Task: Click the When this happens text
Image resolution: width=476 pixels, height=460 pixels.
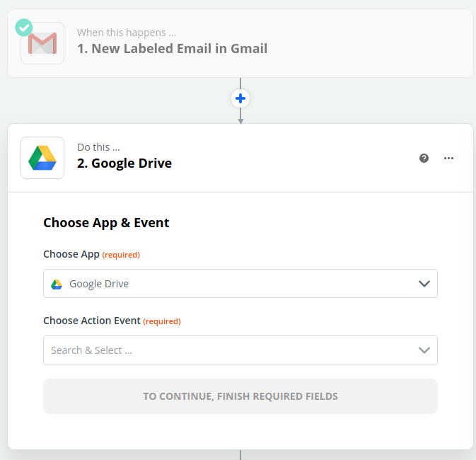Action: 127,33
